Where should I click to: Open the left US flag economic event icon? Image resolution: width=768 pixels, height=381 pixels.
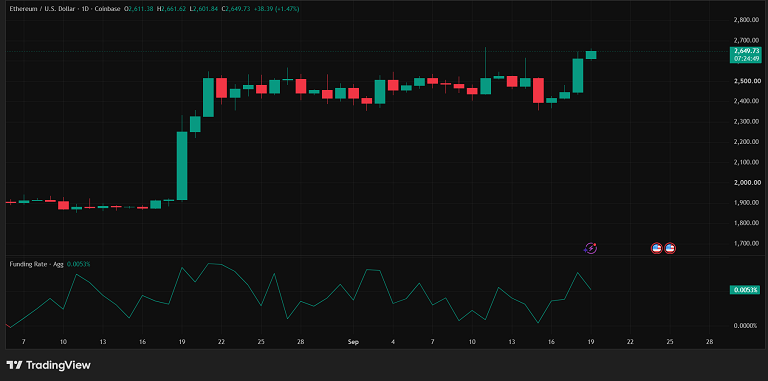click(x=656, y=248)
